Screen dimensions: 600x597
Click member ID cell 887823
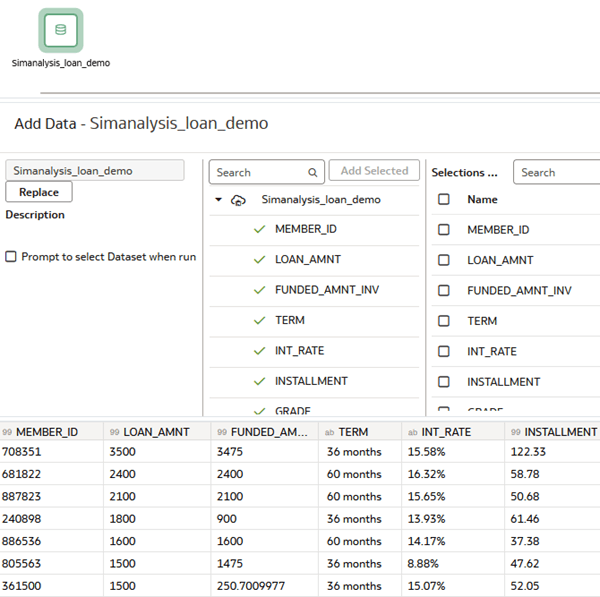pyautogui.click(x=51, y=496)
